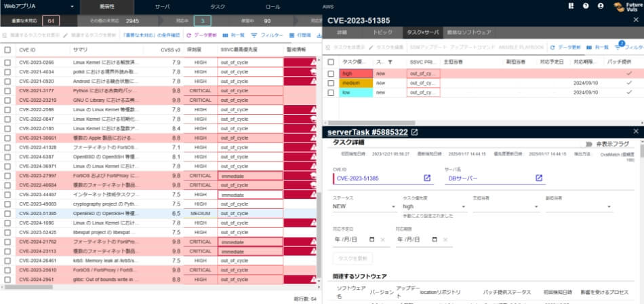Image resolution: width=644 pixels, height=304 pixels.
Task: Open calendar picker for 対応予定日
Action: point(371,240)
